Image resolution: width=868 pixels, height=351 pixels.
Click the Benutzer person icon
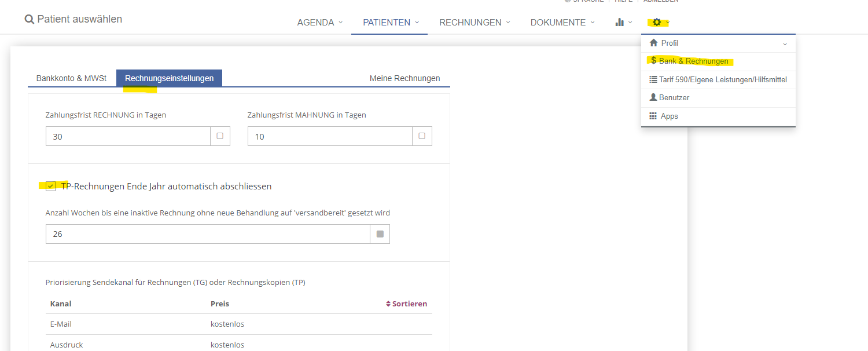point(653,97)
